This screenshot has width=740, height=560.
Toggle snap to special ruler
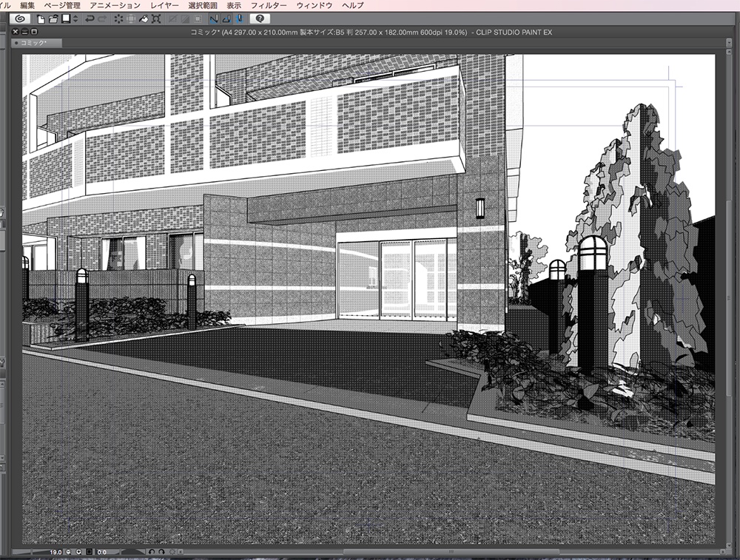pos(226,20)
